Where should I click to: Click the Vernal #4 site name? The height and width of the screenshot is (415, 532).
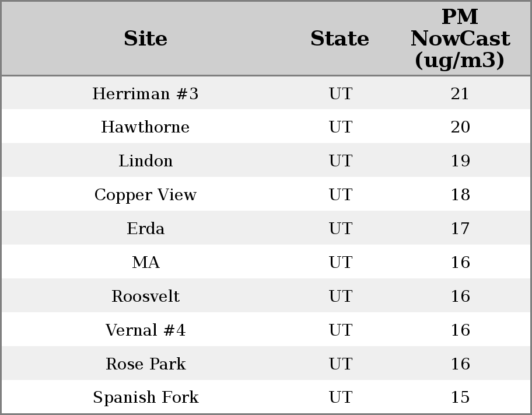coord(145,330)
